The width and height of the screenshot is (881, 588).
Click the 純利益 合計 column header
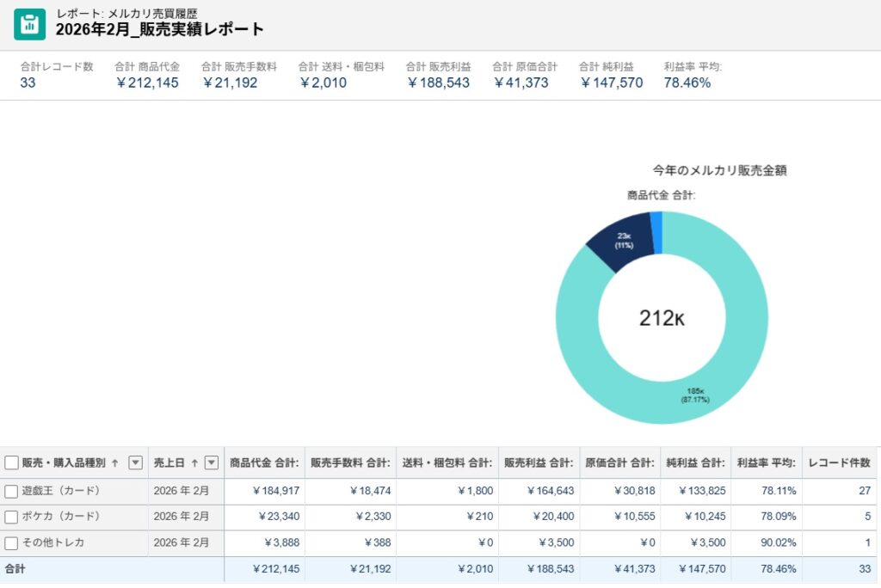click(694, 463)
